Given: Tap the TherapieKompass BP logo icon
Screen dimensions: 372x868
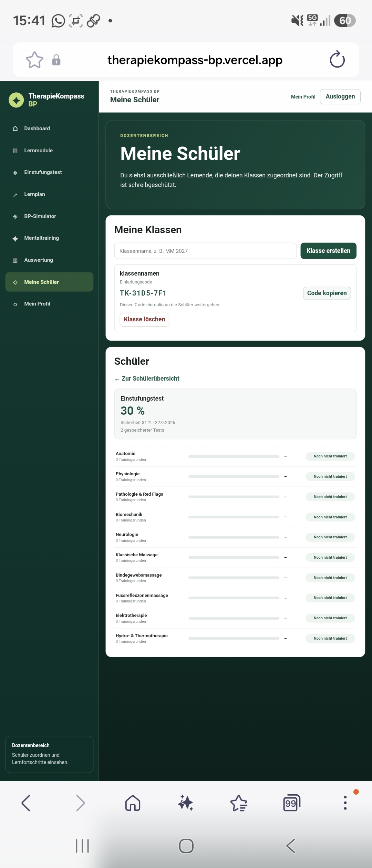Looking at the screenshot, I should pyautogui.click(x=16, y=100).
